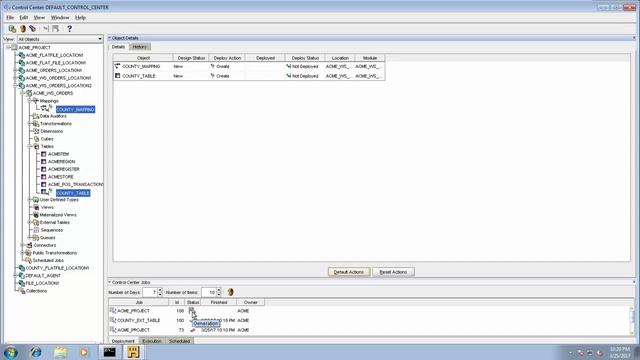Image resolution: width=640 pixels, height=360 pixels.
Task: Open the File menu
Action: [10, 18]
